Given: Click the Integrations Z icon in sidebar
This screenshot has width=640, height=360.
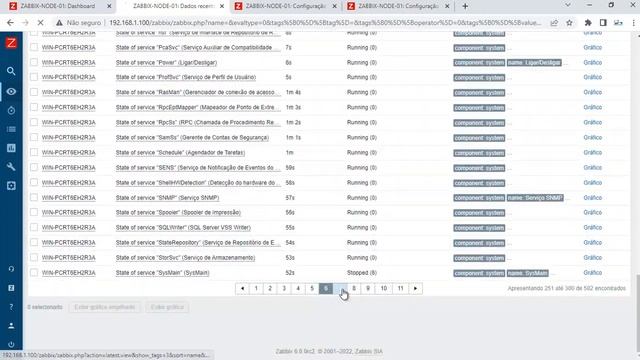Looking at the screenshot, I should (11, 288).
